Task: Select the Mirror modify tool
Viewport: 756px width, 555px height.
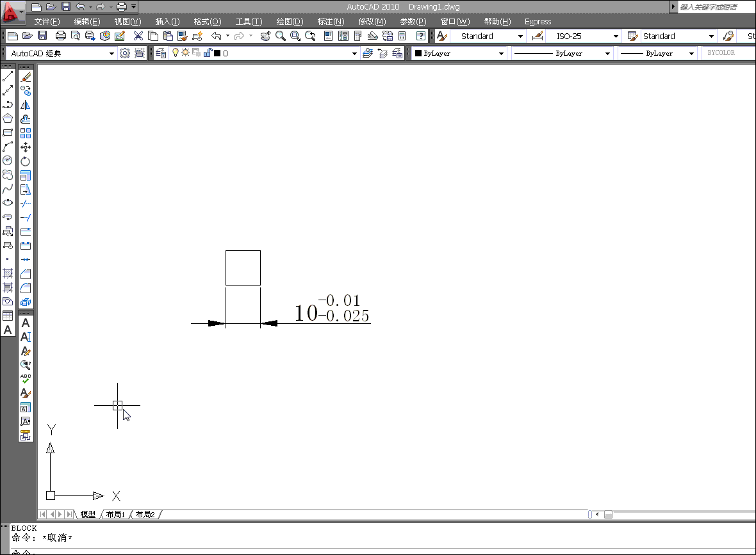Action: click(x=26, y=105)
